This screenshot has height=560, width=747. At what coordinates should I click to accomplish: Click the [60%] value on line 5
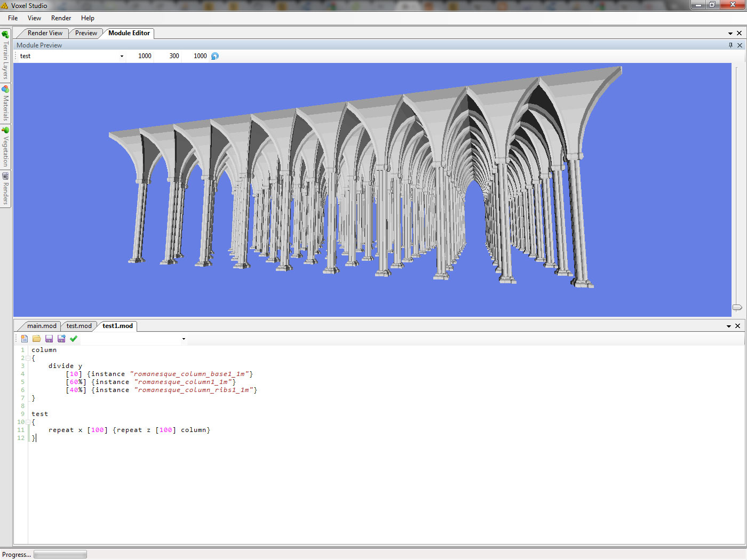point(76,382)
